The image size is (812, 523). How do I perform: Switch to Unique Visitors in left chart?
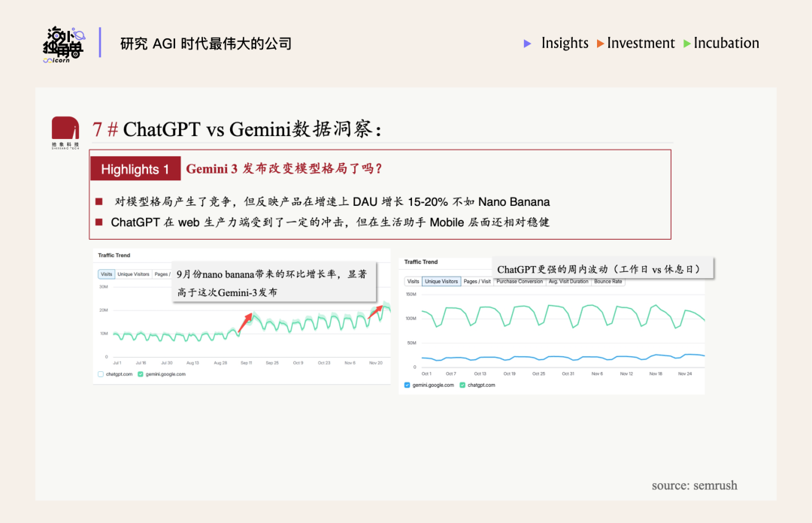(x=133, y=274)
